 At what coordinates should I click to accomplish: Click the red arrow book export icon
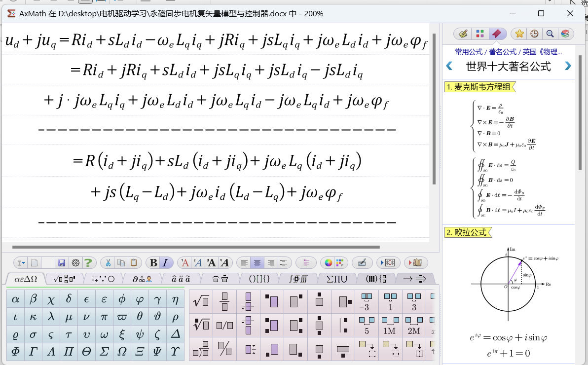click(x=415, y=263)
